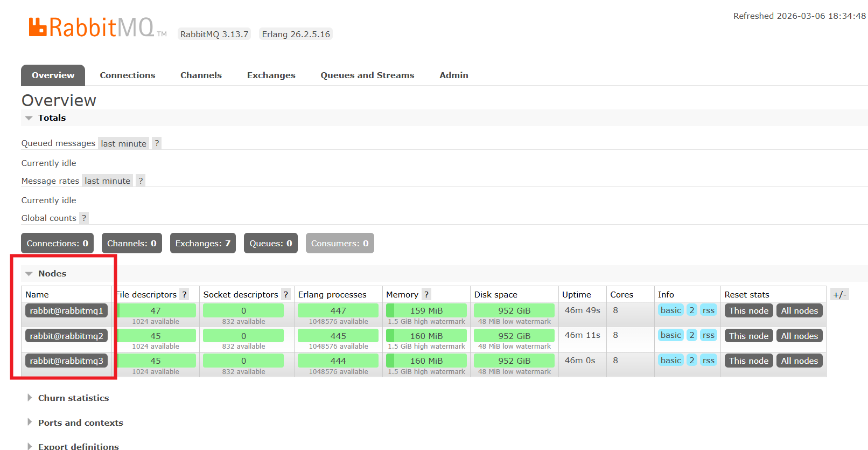Switch to the Overview tab

click(53, 75)
